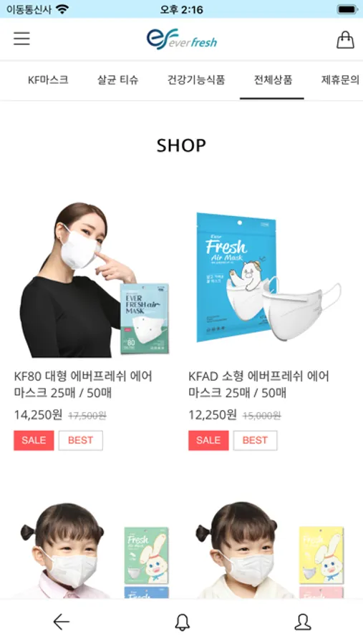Tap BEST badge under KFAD product
This screenshot has width=363, height=644.
pos(255,440)
